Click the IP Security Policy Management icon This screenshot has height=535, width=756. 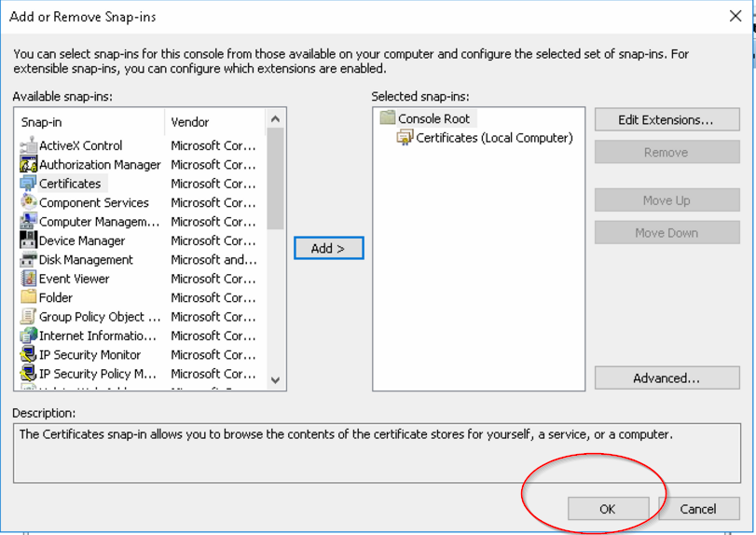pos(29,373)
